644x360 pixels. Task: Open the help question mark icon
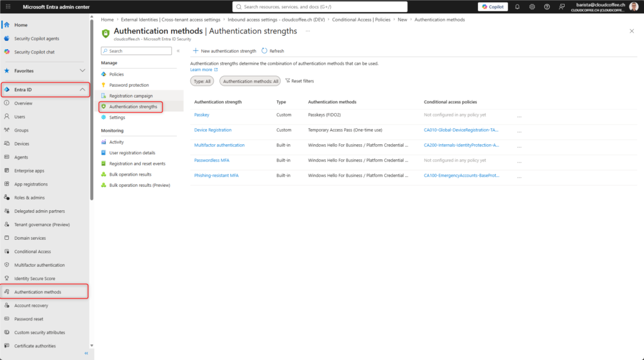click(x=547, y=6)
